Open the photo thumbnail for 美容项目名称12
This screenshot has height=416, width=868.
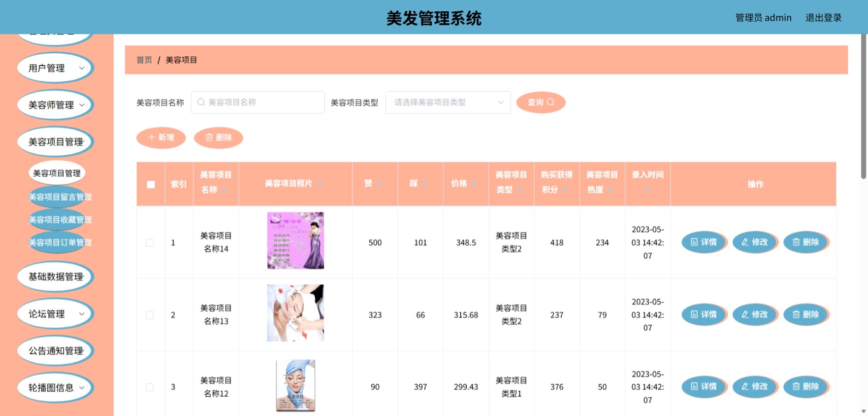pos(295,385)
